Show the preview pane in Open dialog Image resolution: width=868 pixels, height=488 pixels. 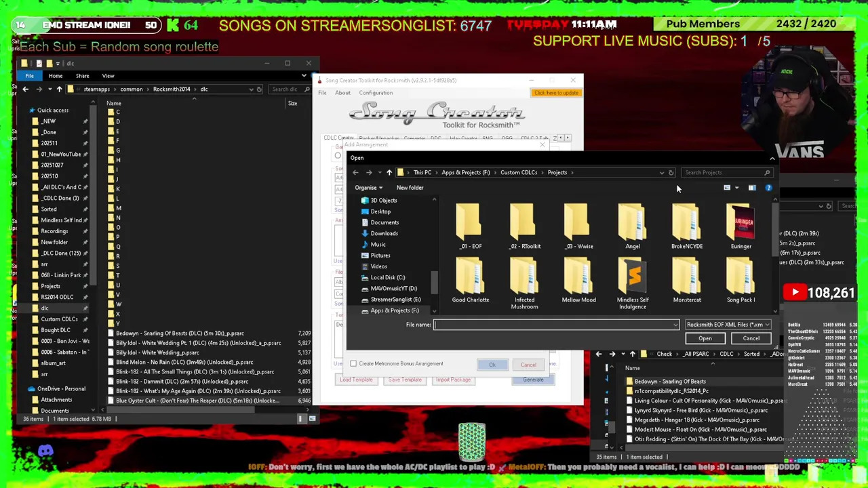752,188
